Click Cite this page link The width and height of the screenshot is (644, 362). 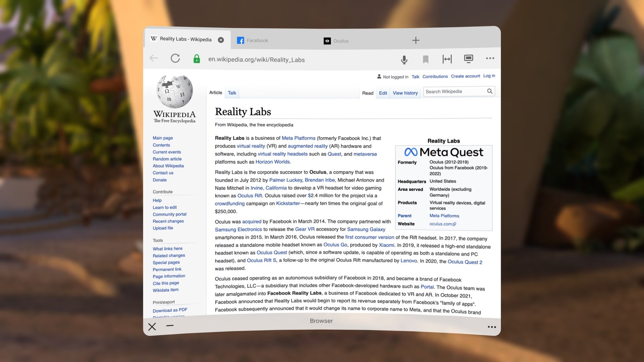coord(166,283)
